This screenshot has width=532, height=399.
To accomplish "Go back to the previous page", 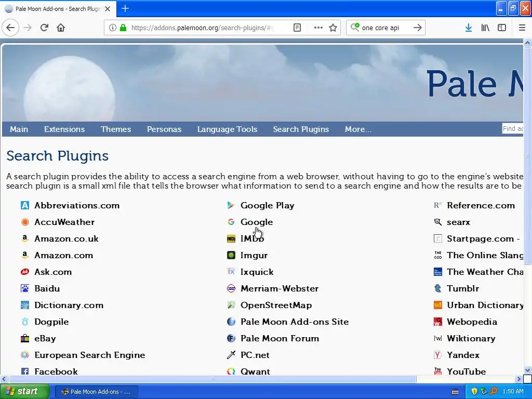I will tap(10, 28).
